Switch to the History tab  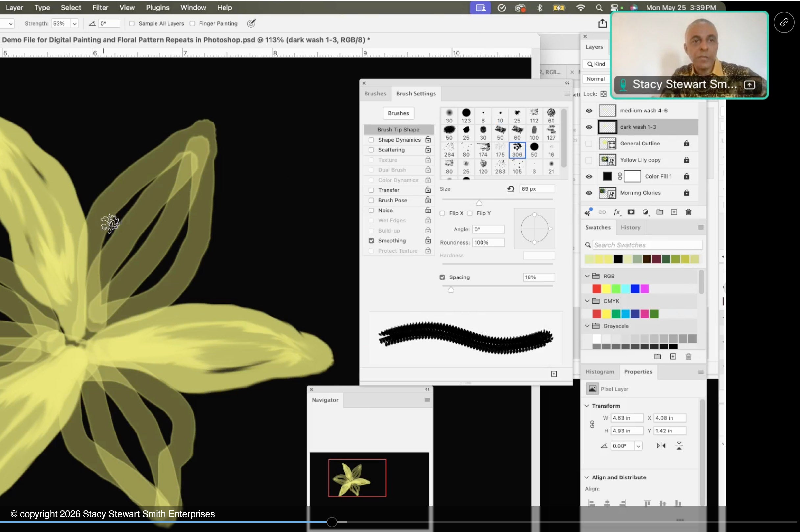click(x=630, y=227)
